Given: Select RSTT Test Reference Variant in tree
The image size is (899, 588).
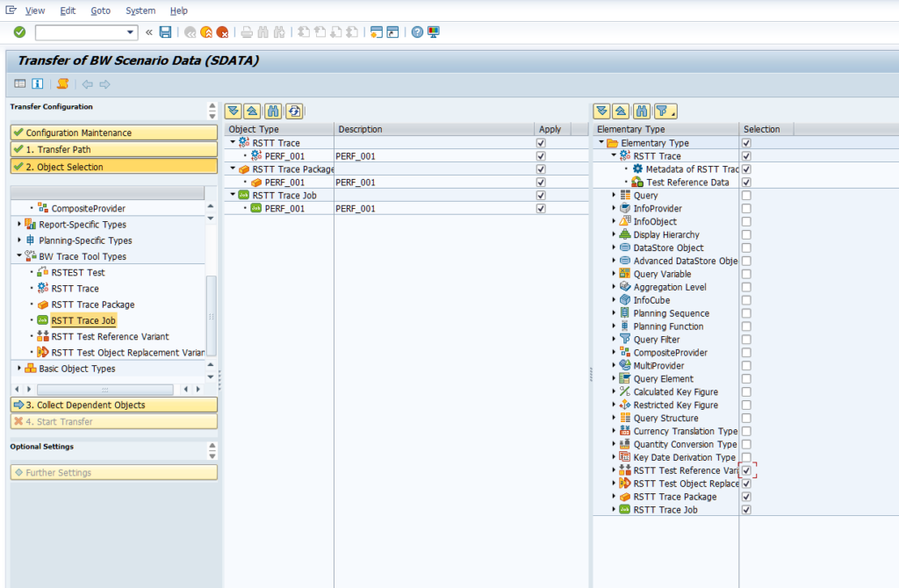Looking at the screenshot, I should pos(110,336).
